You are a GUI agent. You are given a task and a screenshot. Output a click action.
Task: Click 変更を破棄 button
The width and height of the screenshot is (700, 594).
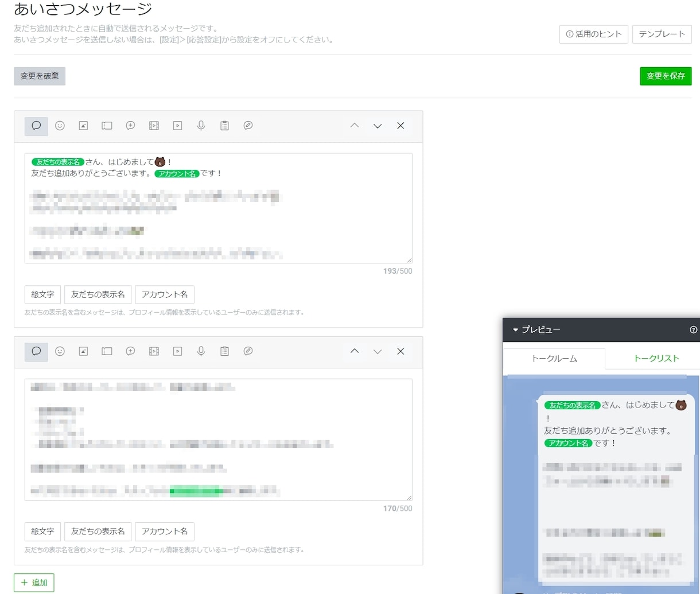pyautogui.click(x=40, y=76)
